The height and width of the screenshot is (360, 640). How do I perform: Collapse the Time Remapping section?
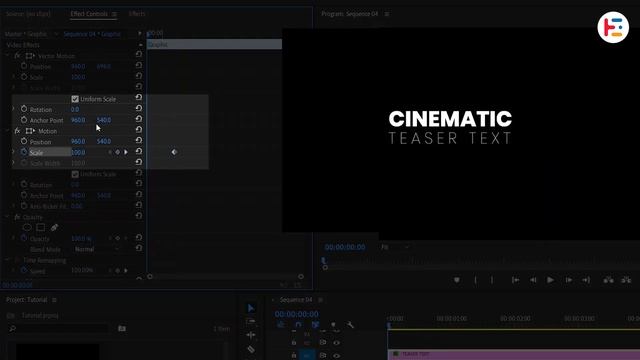[x=7, y=260]
